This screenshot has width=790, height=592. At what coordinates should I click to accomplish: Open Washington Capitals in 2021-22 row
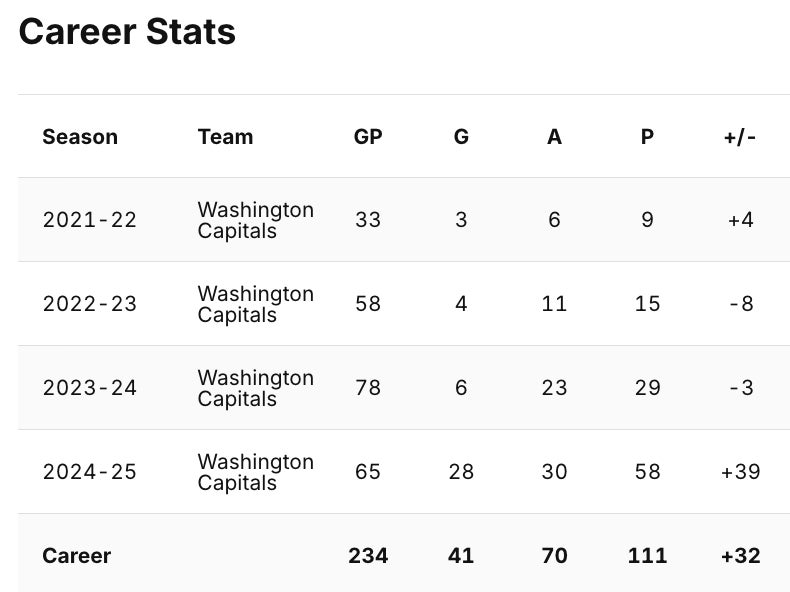pos(255,220)
